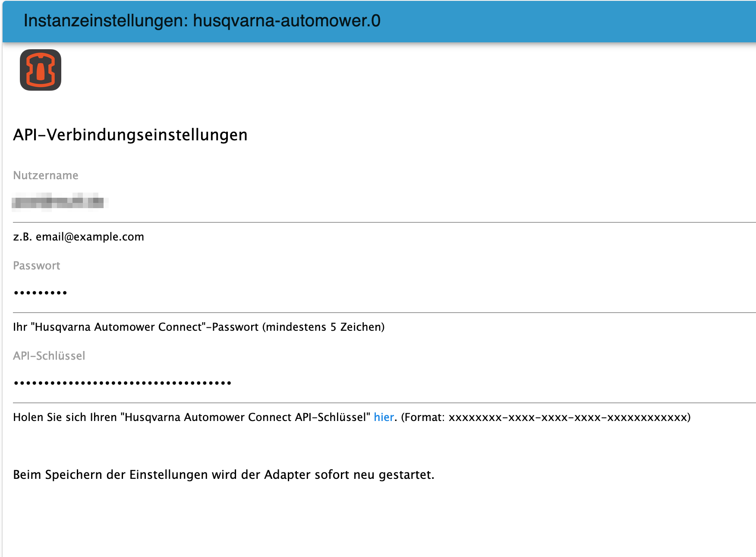Open the 'hier' API key link
This screenshot has height=557, width=756.
click(384, 417)
